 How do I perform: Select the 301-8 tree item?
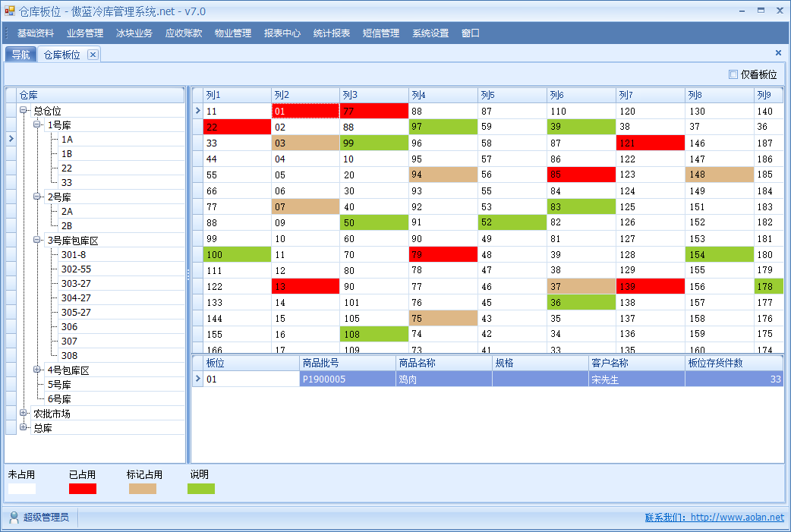tap(74, 255)
